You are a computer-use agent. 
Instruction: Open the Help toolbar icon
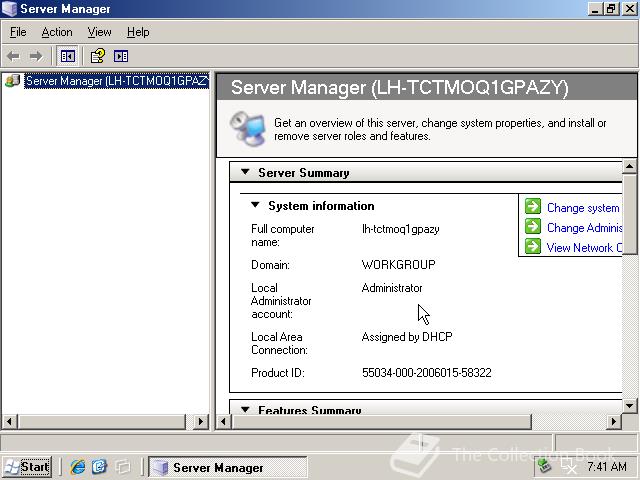point(98,56)
